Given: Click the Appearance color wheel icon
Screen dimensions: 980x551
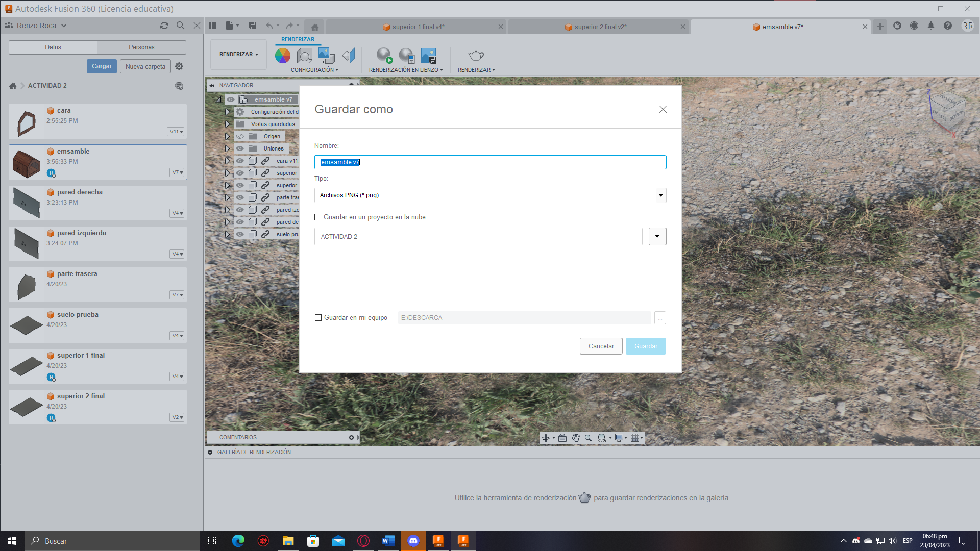Looking at the screenshot, I should pos(282,56).
